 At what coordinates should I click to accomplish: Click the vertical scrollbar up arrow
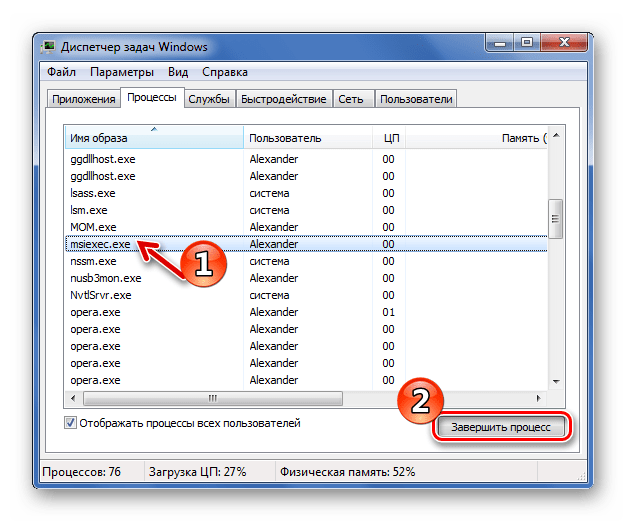tap(556, 136)
